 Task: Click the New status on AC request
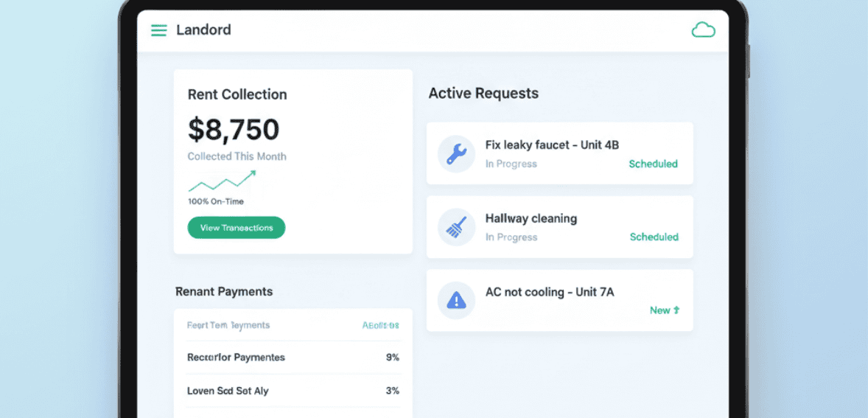[x=659, y=310]
